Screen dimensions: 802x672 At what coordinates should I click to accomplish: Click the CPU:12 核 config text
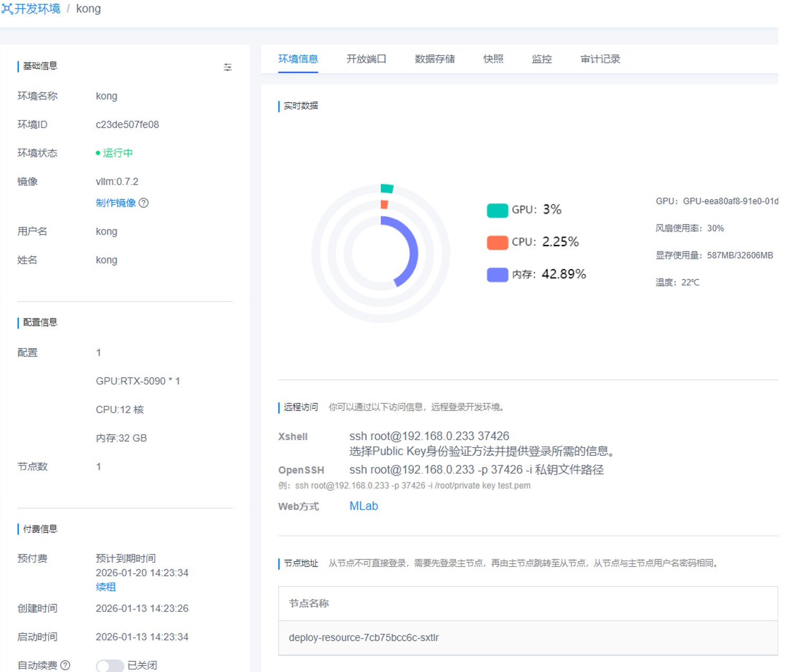coord(120,410)
